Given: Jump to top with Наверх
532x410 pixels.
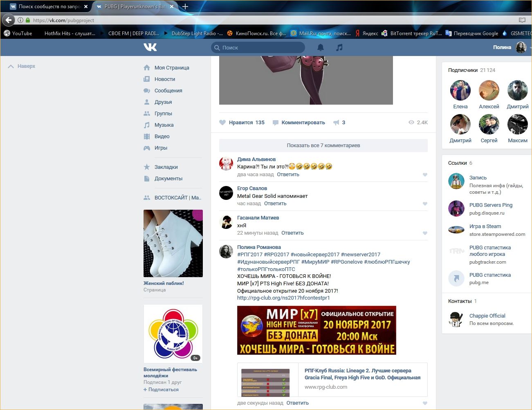Looking at the screenshot, I should [x=22, y=66].
